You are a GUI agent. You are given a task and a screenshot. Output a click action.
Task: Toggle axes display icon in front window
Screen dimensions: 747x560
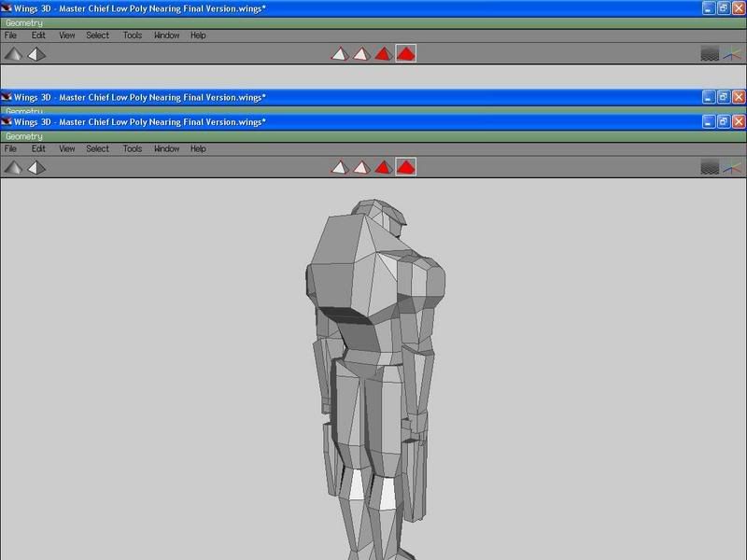(x=733, y=167)
